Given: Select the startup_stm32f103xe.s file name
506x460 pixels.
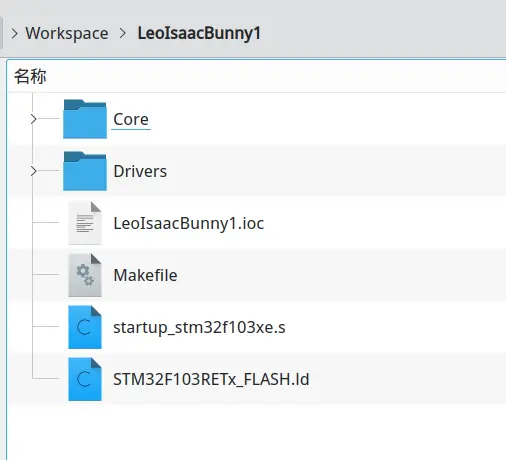Looking at the screenshot, I should (199, 327).
